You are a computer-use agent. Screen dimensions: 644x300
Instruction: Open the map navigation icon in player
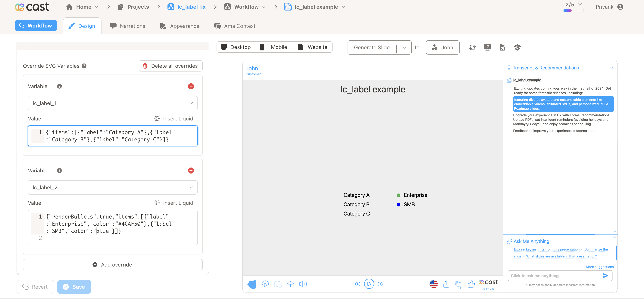pos(278,284)
